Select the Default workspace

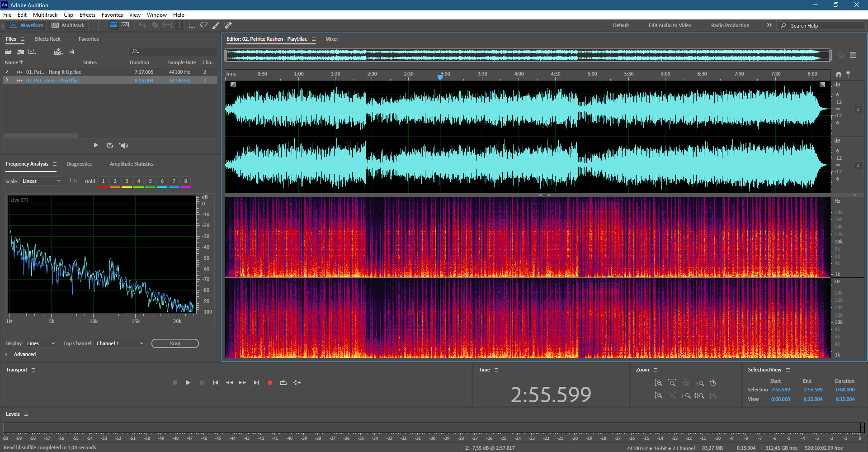pos(621,25)
